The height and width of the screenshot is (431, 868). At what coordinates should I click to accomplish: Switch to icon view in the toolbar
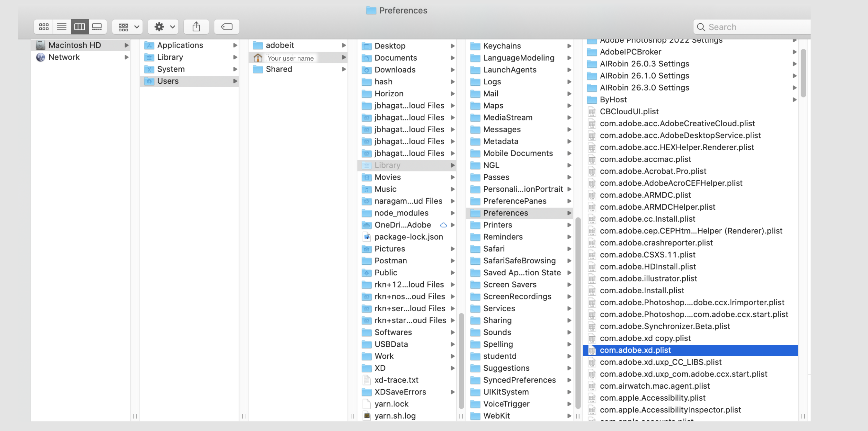[x=44, y=27]
